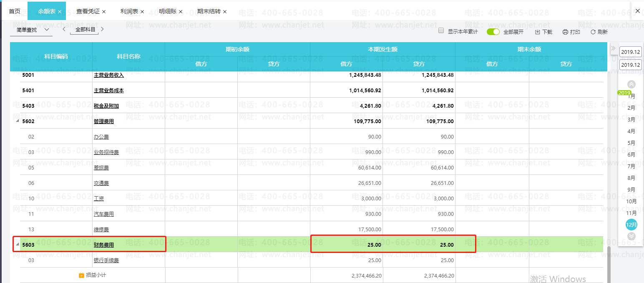
Task: Click the next-year double chevron down icon
Action: [631, 236]
